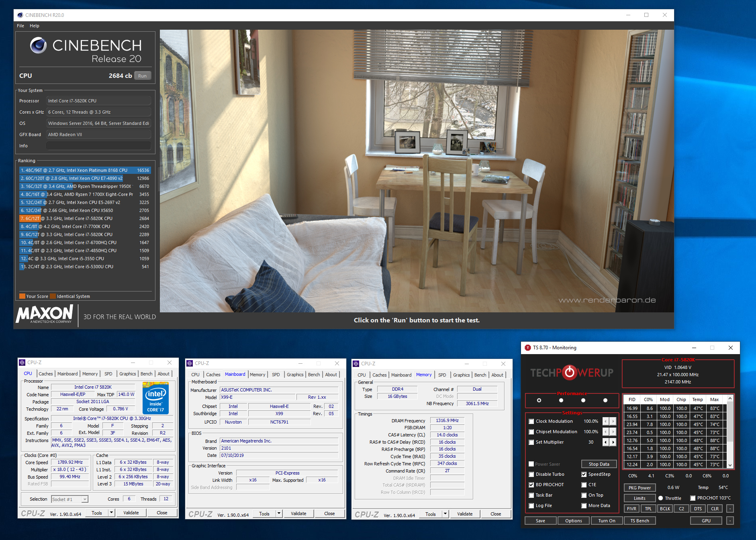The image size is (756, 540).
Task: Turn on the Log File checkbox
Action: [x=531, y=505]
